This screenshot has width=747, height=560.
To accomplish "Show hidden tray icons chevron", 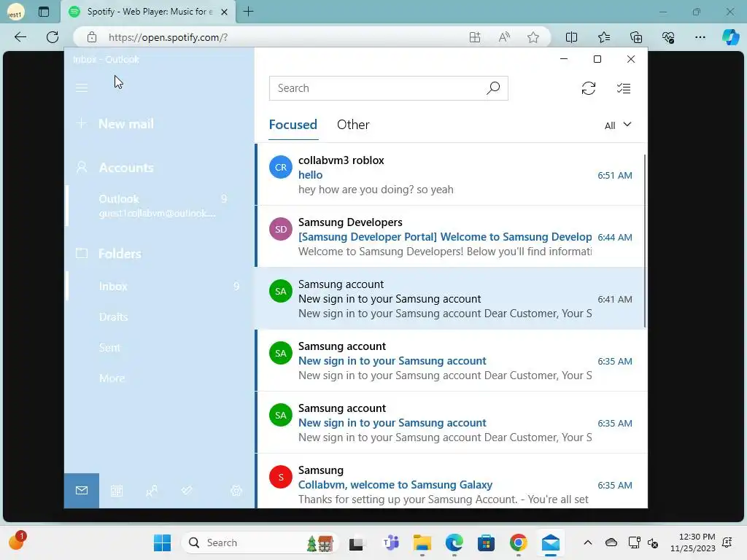I will (588, 542).
